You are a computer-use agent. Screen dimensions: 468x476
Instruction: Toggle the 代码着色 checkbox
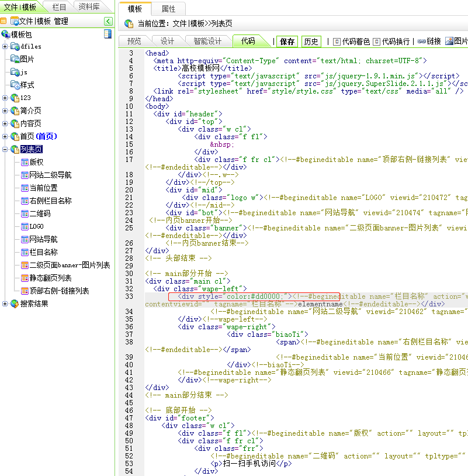click(x=337, y=42)
